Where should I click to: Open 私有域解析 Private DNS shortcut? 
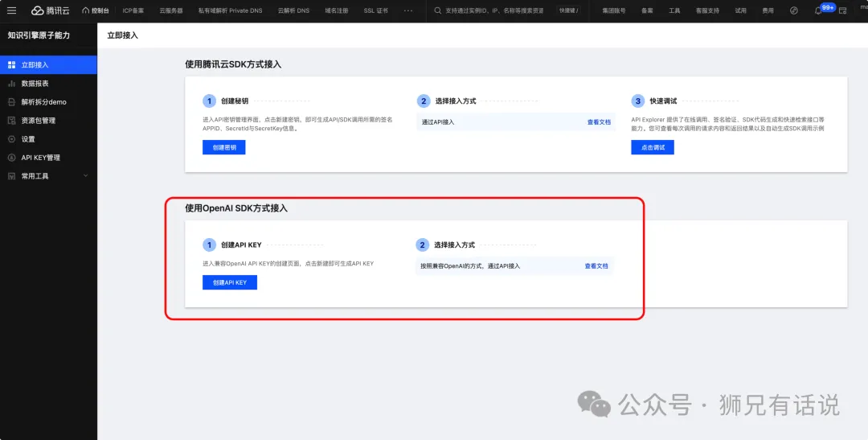pyautogui.click(x=231, y=10)
